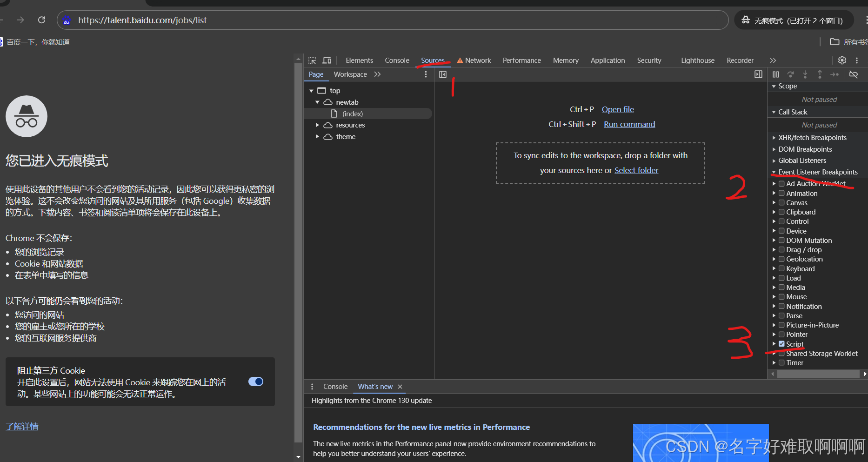Screen dimensions: 868x462
Task: Click the Run command link
Action: [x=629, y=124]
